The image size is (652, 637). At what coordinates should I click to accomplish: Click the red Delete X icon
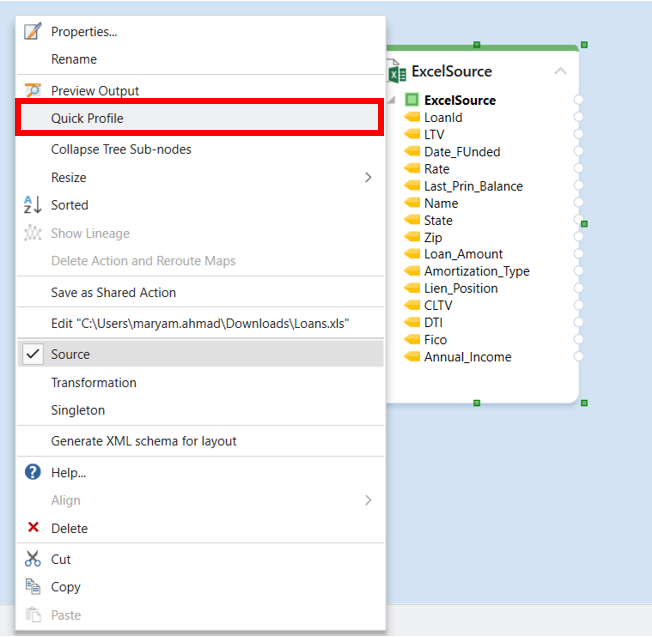click(x=32, y=528)
